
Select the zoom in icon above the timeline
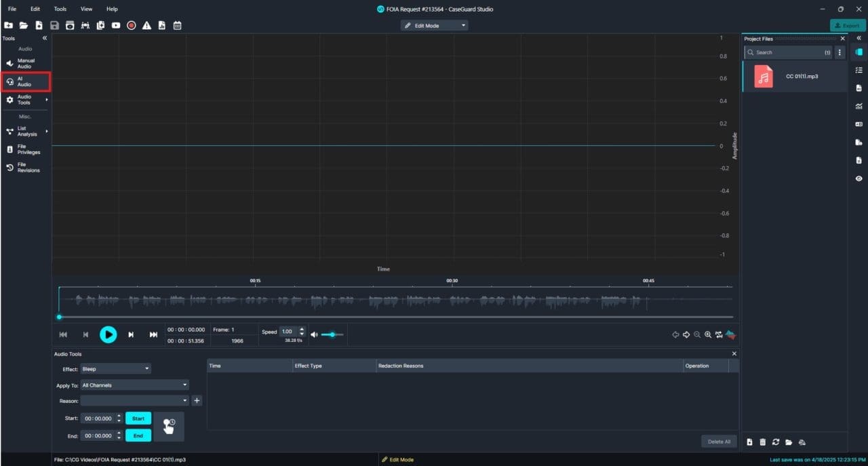[708, 334]
